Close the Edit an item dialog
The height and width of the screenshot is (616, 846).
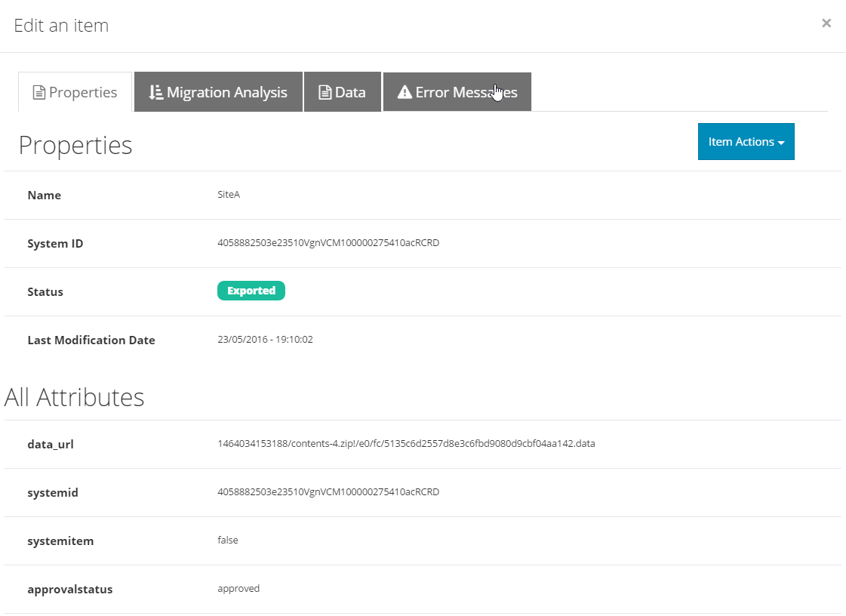pos(826,23)
